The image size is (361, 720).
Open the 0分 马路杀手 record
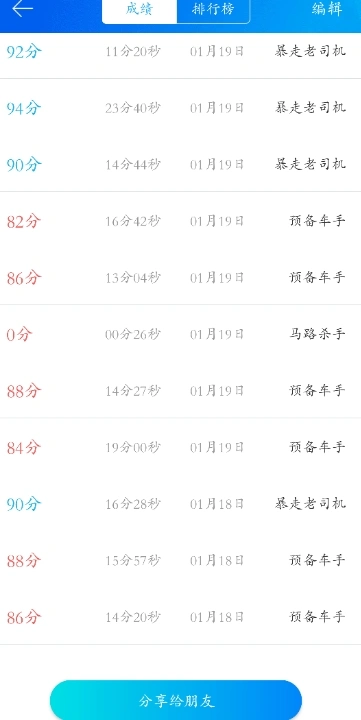(x=180, y=334)
